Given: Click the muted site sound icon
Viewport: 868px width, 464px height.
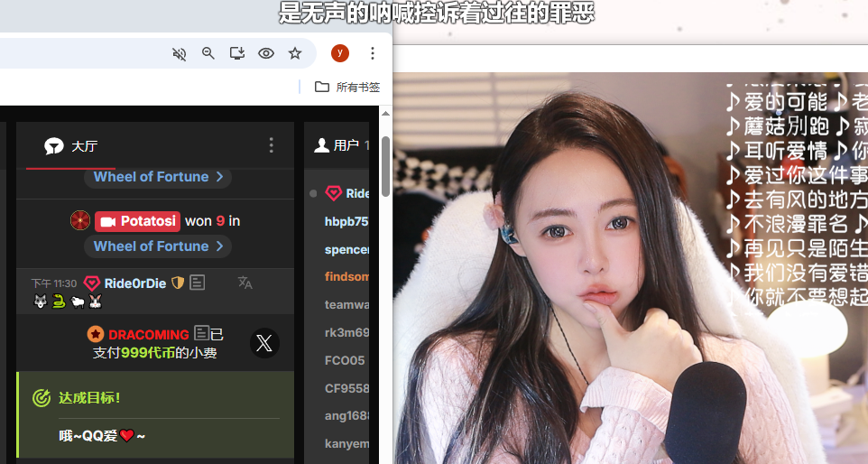Looking at the screenshot, I should (x=180, y=53).
